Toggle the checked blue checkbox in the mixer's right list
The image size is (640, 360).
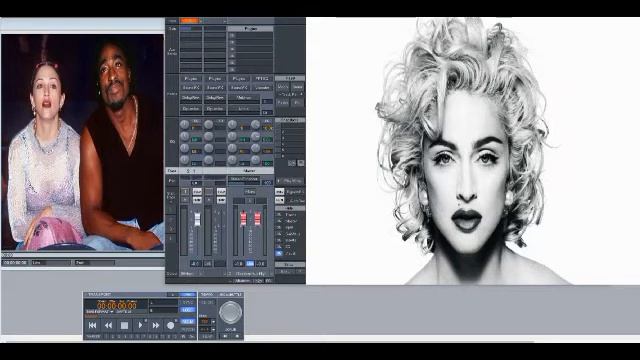(x=279, y=253)
